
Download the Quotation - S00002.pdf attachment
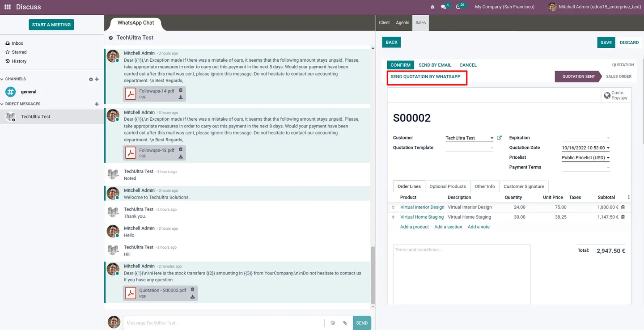pos(193,296)
